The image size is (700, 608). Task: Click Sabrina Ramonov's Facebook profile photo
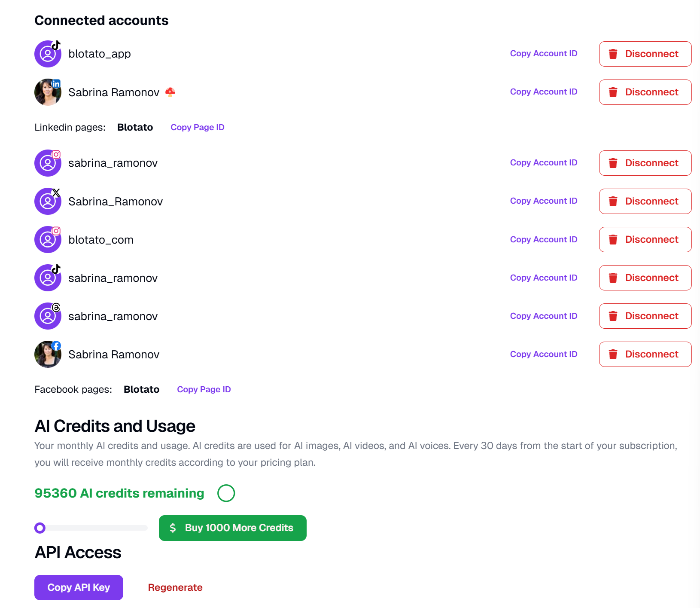click(48, 354)
